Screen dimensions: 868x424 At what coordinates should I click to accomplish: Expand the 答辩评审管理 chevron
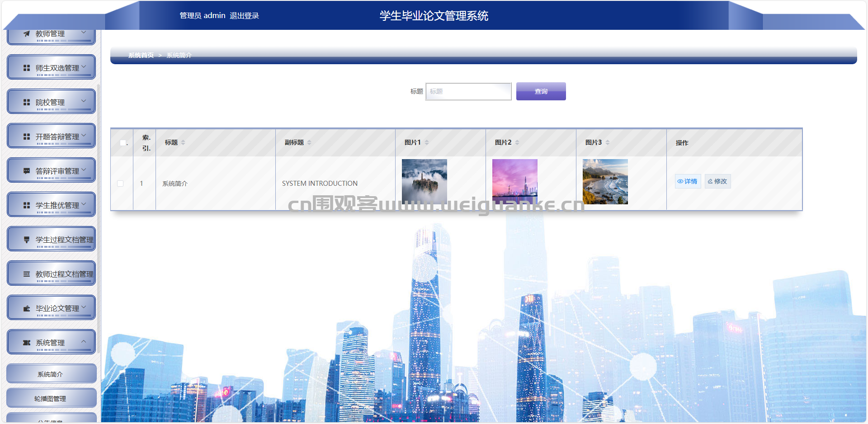84,170
